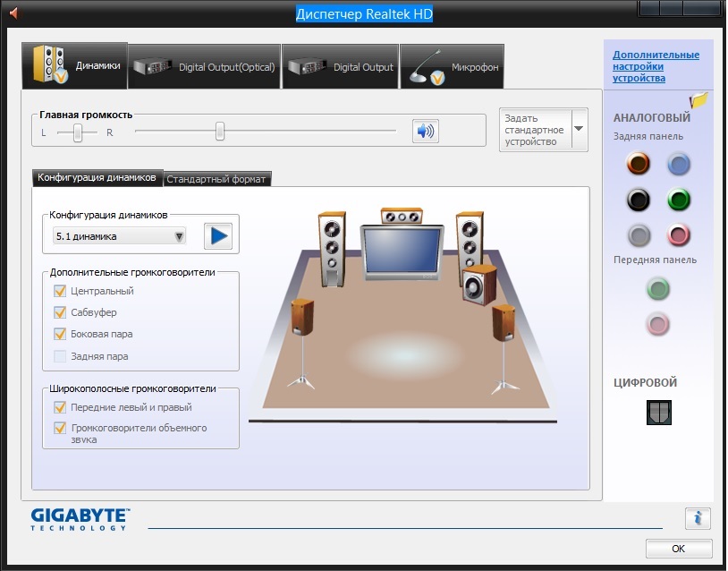Click the digital optical connector icon
Image resolution: width=728 pixels, height=571 pixels.
pyautogui.click(x=659, y=412)
